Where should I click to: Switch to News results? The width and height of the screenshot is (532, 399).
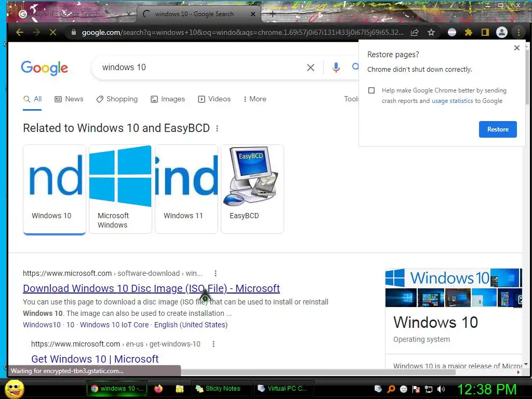69,99
